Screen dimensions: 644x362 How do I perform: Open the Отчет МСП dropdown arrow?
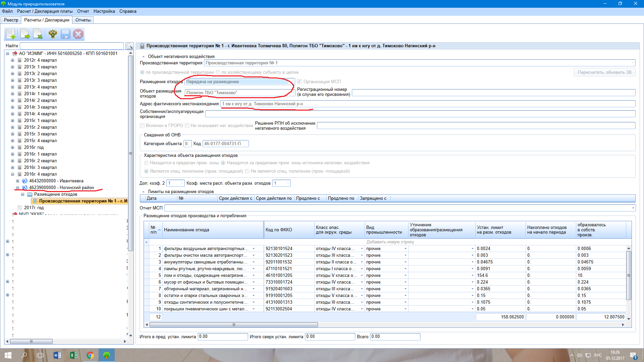[633, 208]
